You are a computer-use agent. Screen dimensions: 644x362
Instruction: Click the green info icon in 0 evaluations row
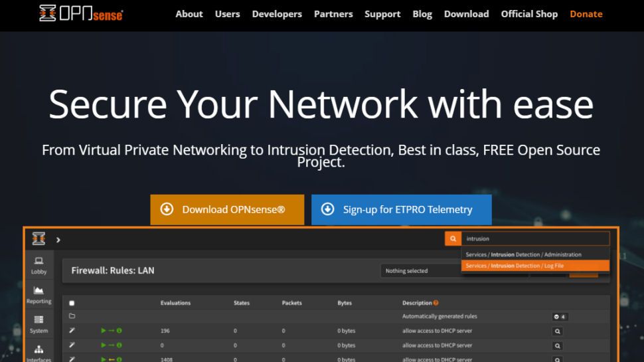click(119, 345)
